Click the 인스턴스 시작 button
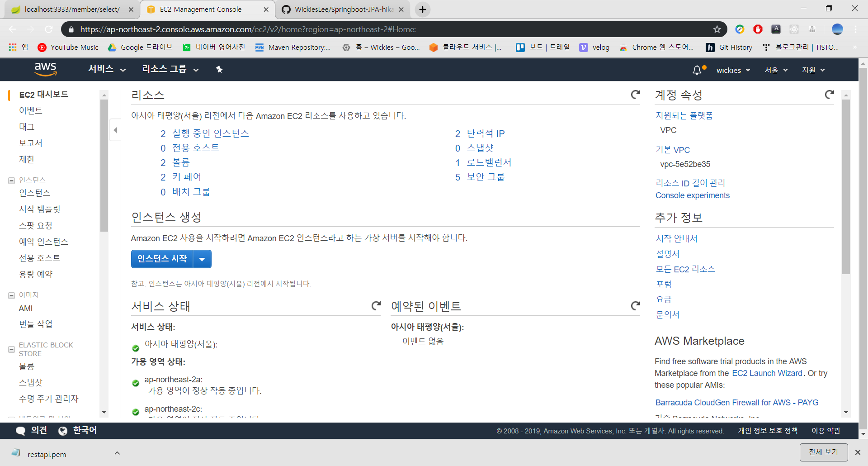The width and height of the screenshot is (868, 466). click(162, 259)
